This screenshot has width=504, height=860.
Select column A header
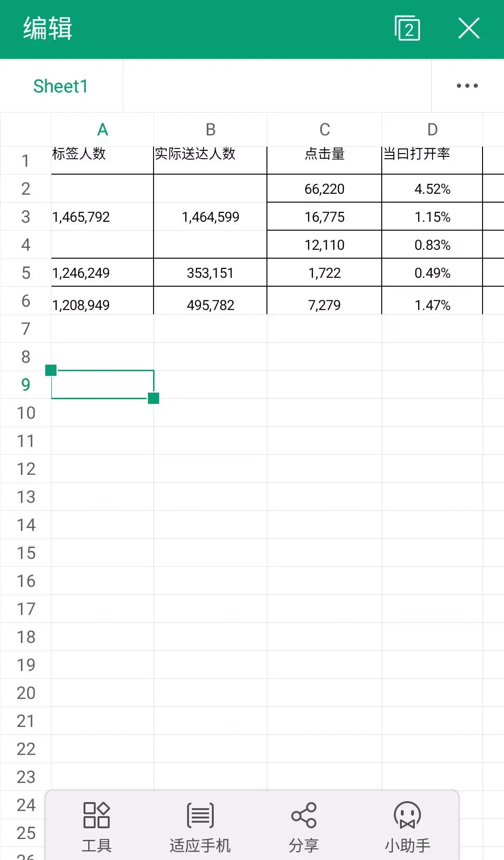click(102, 129)
